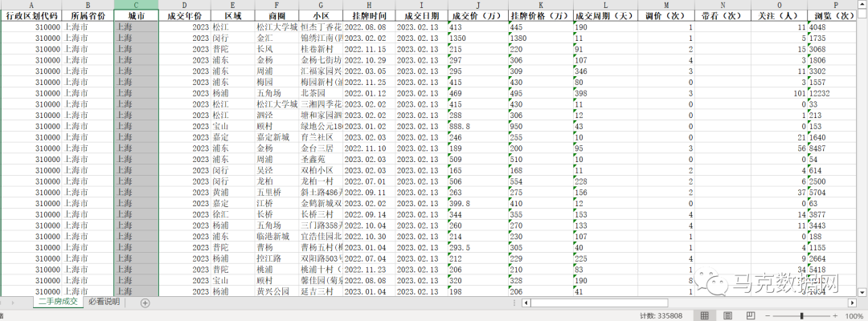Select the 圣鑫苑 community cell
The height and width of the screenshot is (321, 868).
tap(321, 159)
